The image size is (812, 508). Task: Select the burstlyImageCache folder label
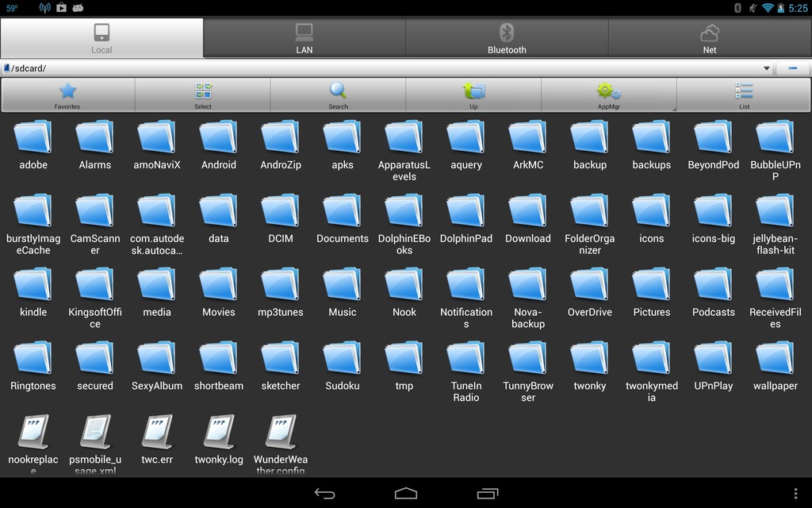point(33,244)
